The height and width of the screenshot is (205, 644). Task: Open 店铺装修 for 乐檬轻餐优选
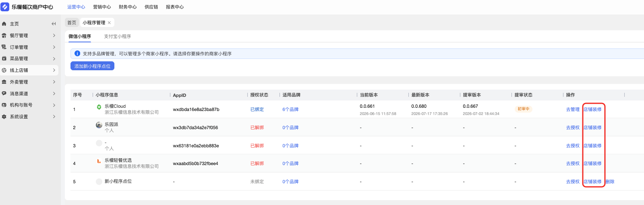(x=592, y=163)
